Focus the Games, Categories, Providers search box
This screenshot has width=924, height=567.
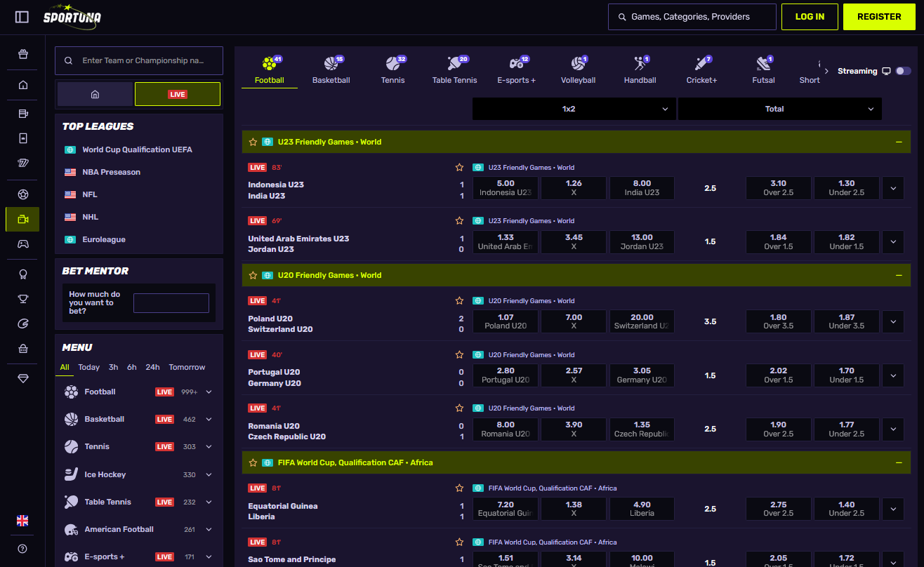click(x=692, y=17)
